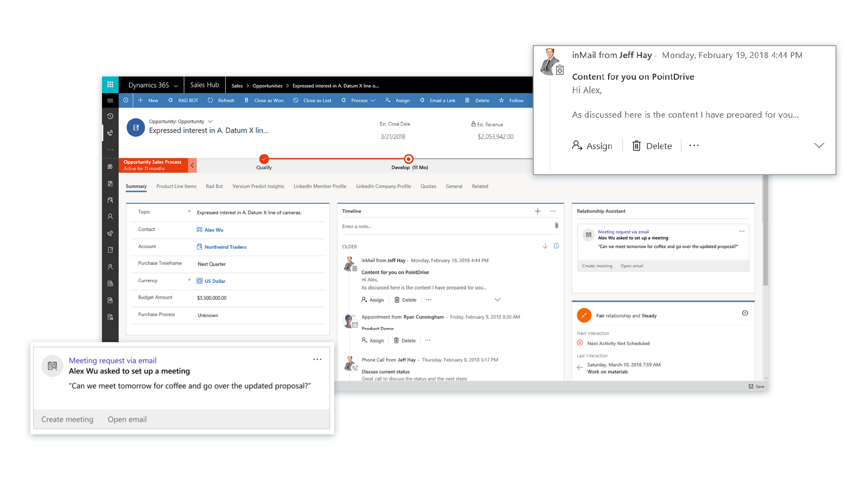Open LinkedIn Member Profile tab

click(320, 187)
